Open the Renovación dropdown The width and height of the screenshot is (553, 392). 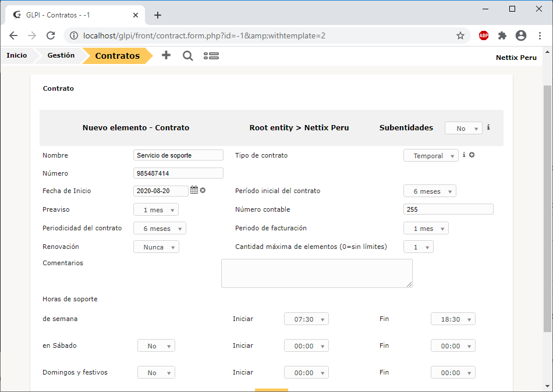click(156, 247)
